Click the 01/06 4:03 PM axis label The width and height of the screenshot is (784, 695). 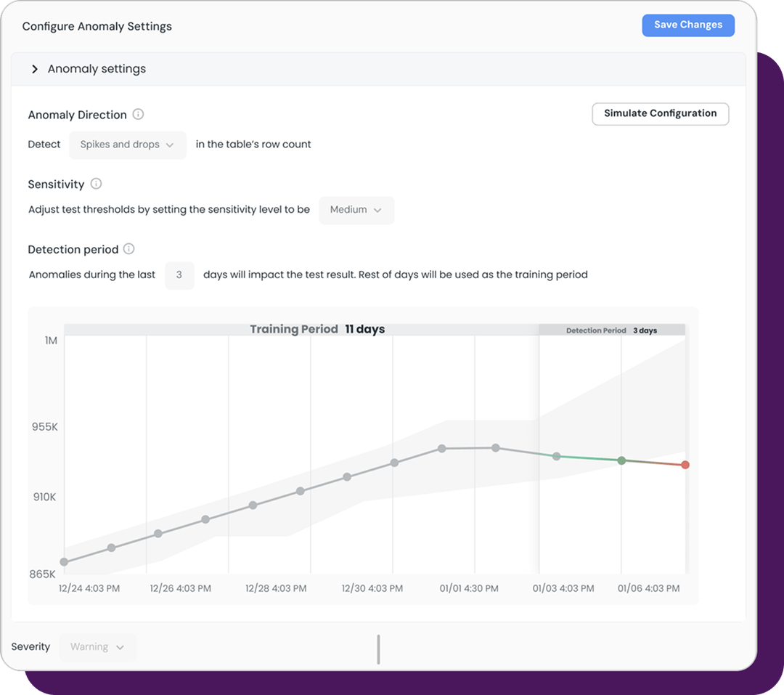[648, 588]
